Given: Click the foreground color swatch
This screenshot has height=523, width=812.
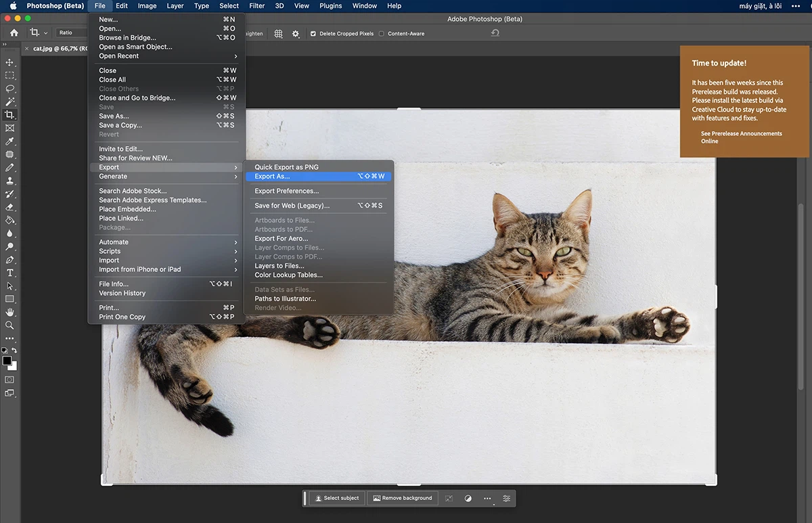Looking at the screenshot, I should (9, 362).
